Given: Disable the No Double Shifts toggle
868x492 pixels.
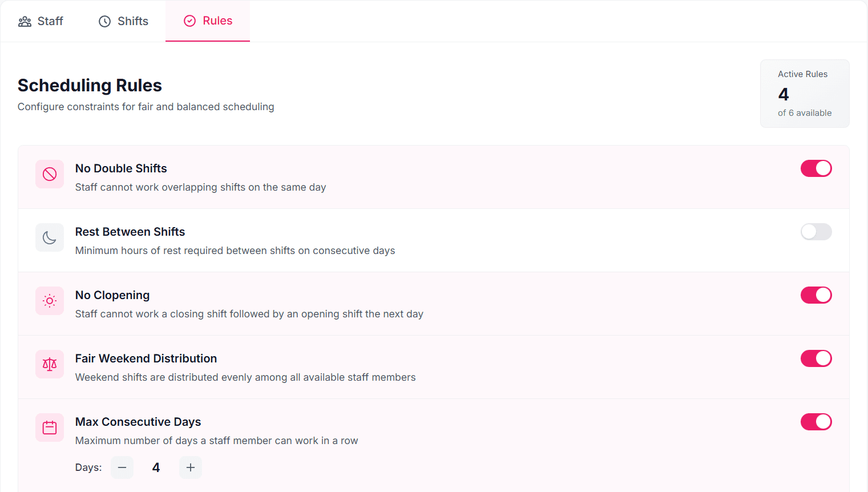Looking at the screenshot, I should coord(815,168).
